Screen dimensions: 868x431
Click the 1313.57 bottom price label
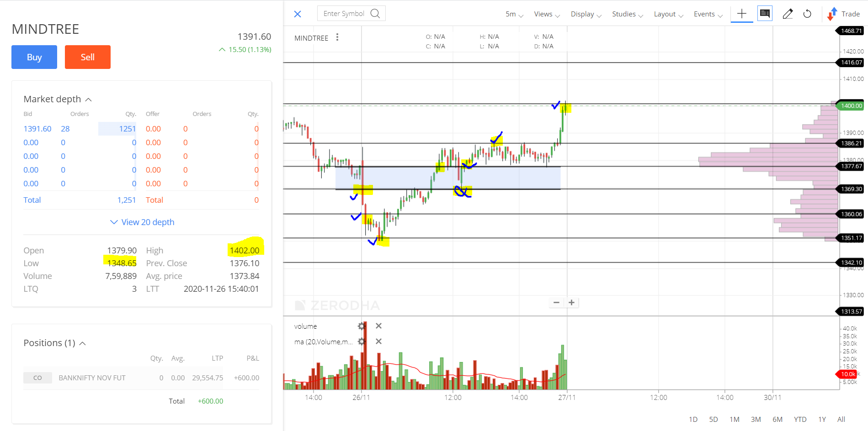tap(851, 311)
